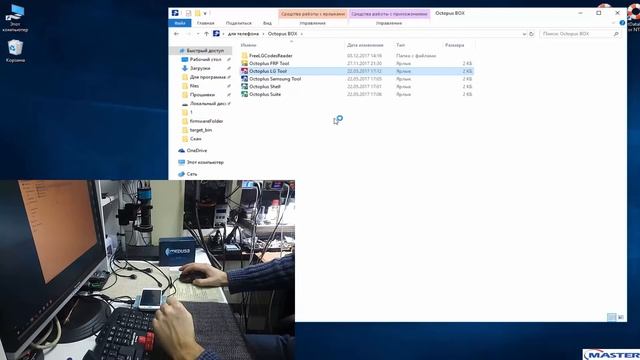The width and height of the screenshot is (640, 360).
Task: Switch to details view layout icon
Action: pyautogui.click(x=611, y=317)
